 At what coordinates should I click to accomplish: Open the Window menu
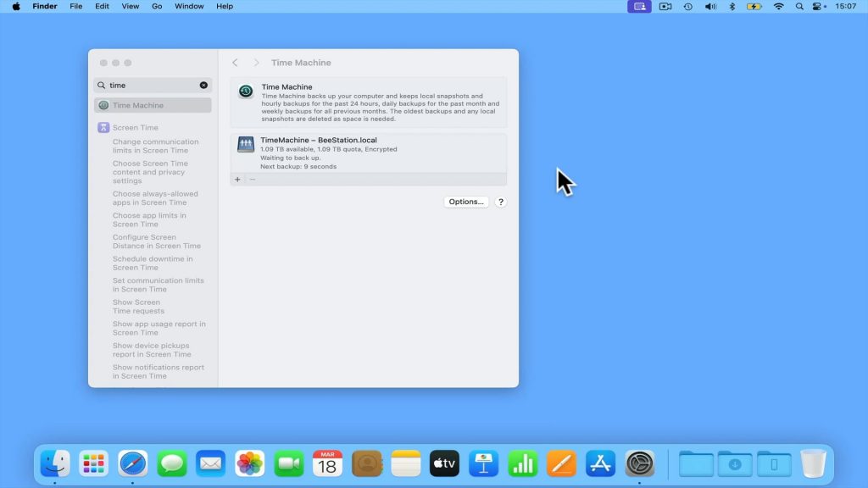coord(189,6)
